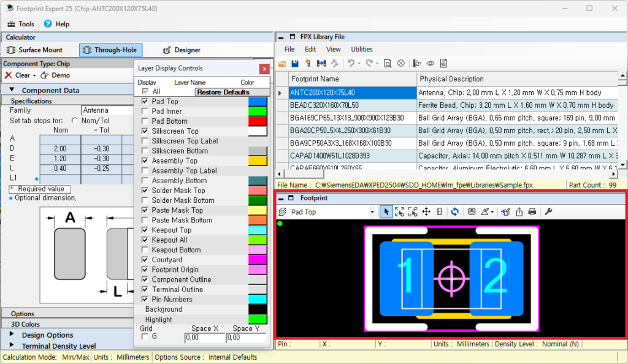Collapse the Component Data section
The height and width of the screenshot is (364, 628).
pyautogui.click(x=12, y=90)
